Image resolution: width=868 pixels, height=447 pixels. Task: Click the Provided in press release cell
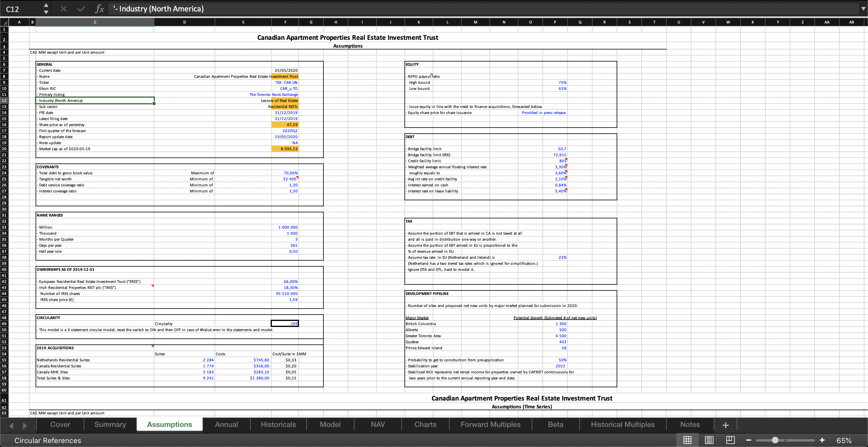[544, 113]
